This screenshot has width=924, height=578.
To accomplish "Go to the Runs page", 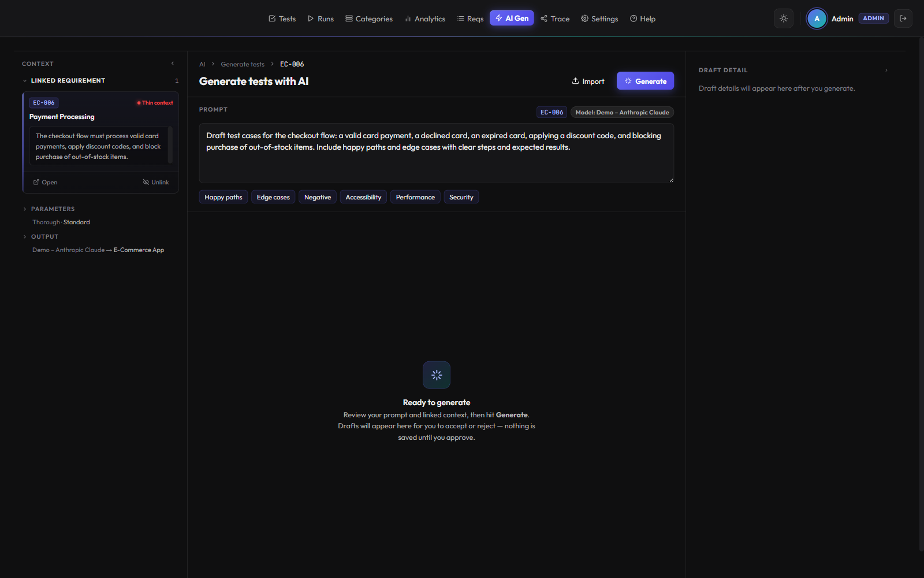I will pyautogui.click(x=321, y=18).
